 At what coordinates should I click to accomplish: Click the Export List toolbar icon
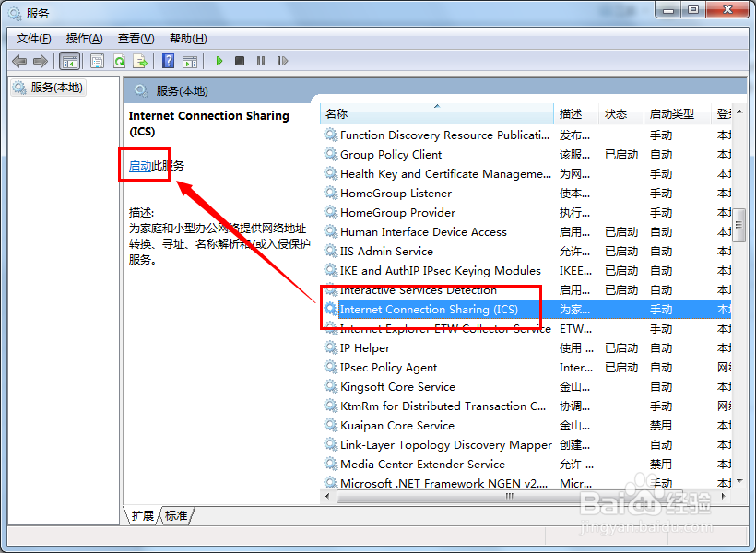click(x=140, y=61)
